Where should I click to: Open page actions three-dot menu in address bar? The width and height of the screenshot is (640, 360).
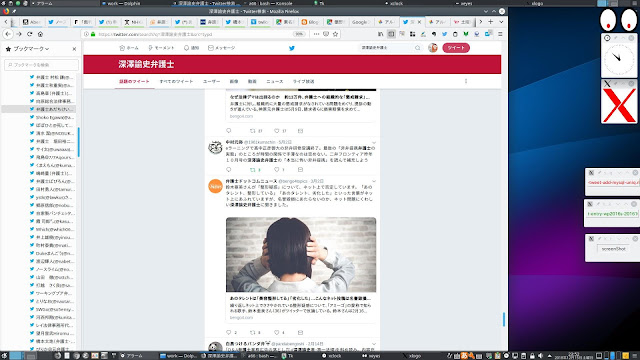point(316,34)
